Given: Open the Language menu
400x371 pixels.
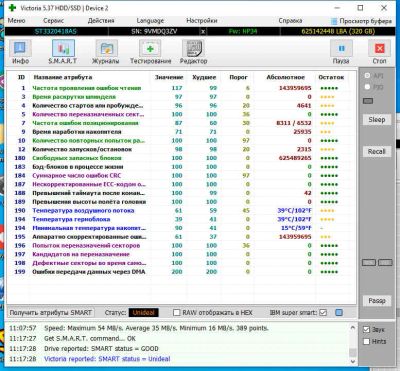Looking at the screenshot, I should coord(150,21).
